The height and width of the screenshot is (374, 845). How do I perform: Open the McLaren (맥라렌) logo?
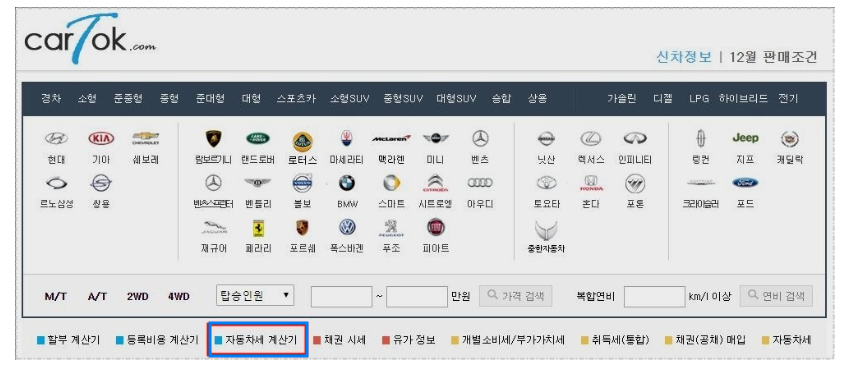(x=391, y=139)
